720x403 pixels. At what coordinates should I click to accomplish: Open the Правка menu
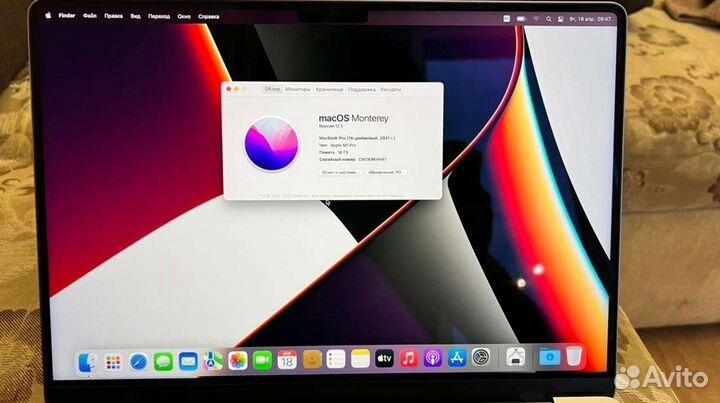coord(113,16)
